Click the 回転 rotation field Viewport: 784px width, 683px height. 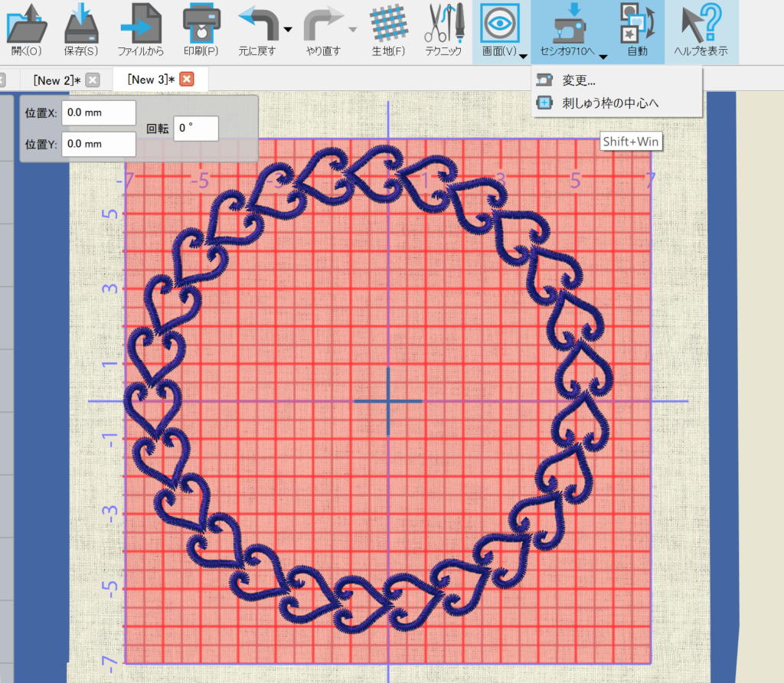point(196,129)
